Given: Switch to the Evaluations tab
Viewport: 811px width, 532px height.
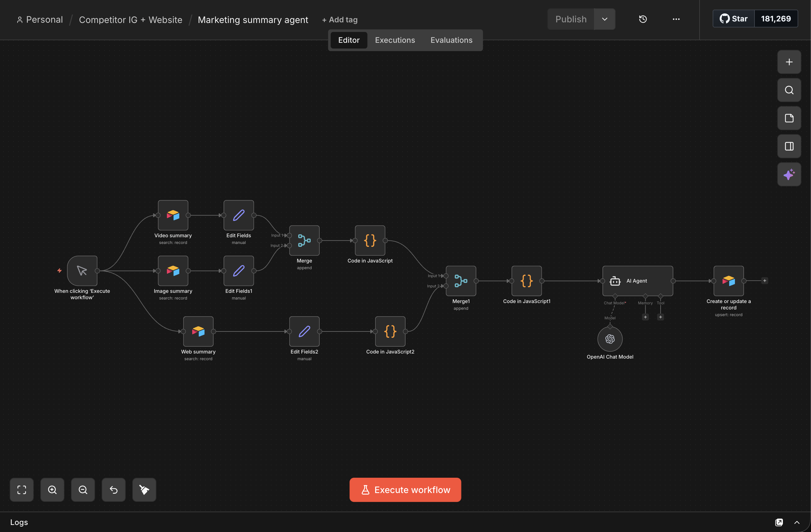Looking at the screenshot, I should (x=451, y=40).
